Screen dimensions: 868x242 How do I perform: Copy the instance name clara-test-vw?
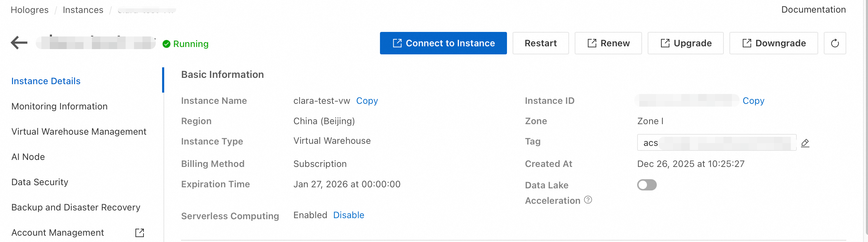(x=367, y=101)
